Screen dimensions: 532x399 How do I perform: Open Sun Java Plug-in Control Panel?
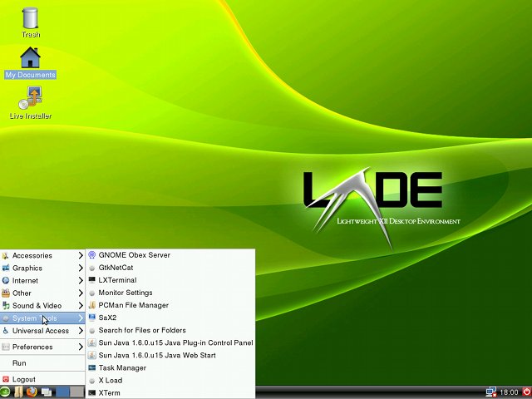[x=170, y=343]
